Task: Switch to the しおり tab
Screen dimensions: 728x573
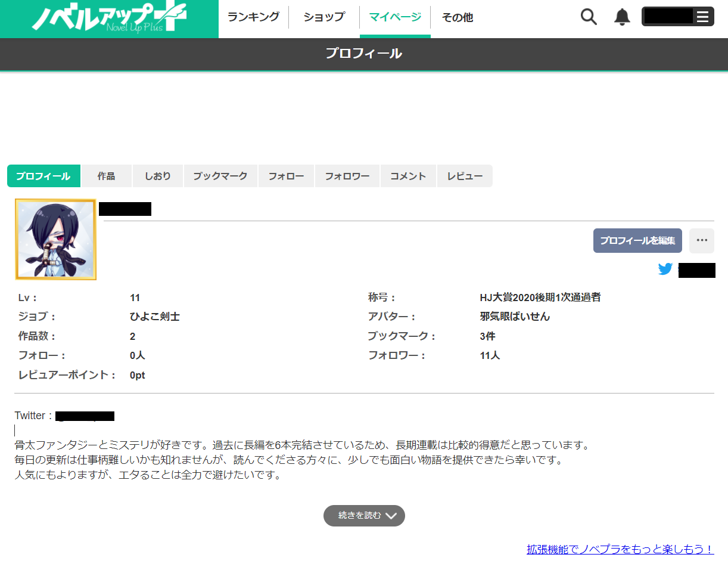Action: (158, 176)
